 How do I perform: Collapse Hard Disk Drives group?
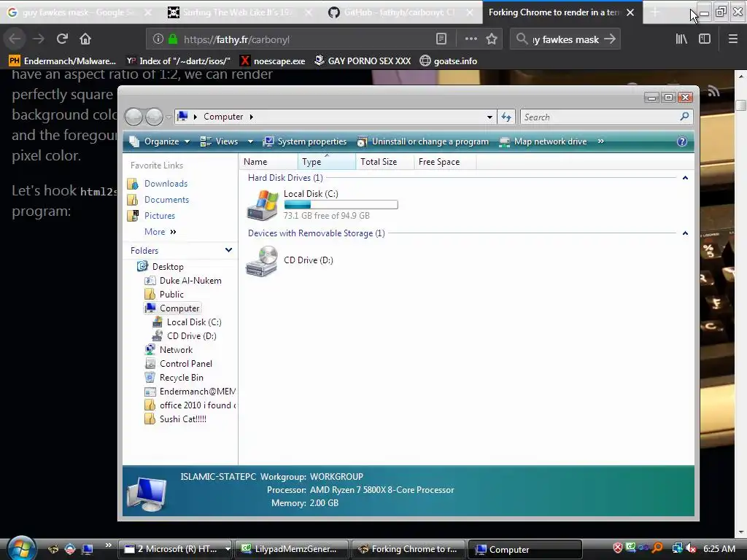(x=685, y=178)
